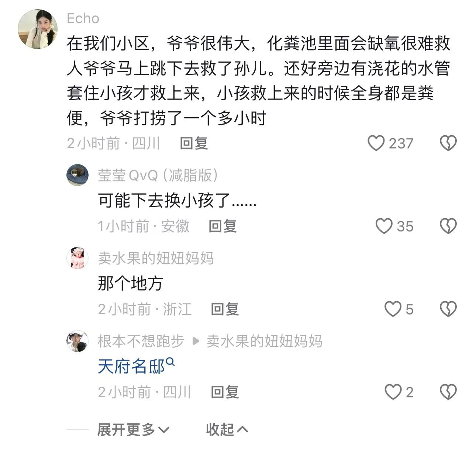This screenshot has width=476, height=452.
Task: Like 卖水果的妞妞妈妈's comment '那个地方'
Action: [x=393, y=309]
